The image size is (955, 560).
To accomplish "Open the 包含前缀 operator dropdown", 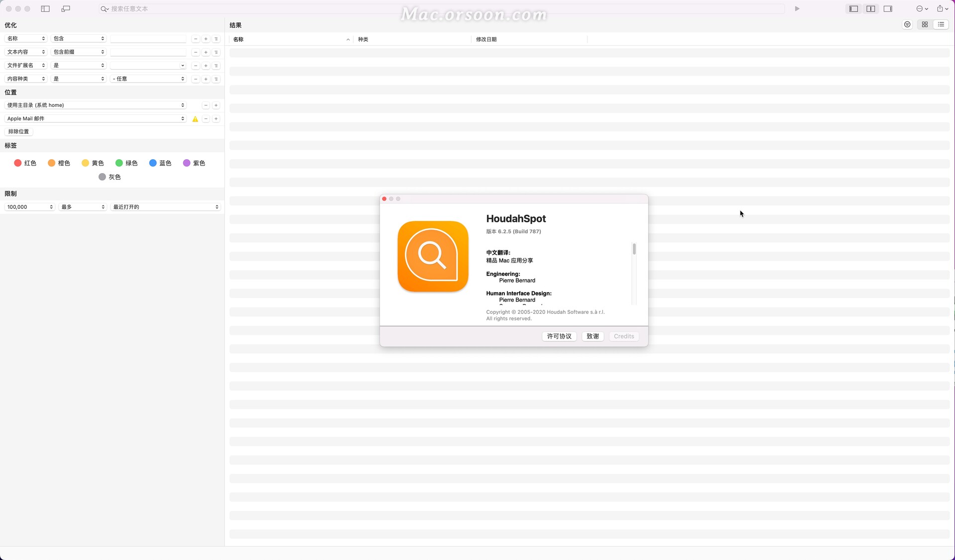I will point(79,52).
